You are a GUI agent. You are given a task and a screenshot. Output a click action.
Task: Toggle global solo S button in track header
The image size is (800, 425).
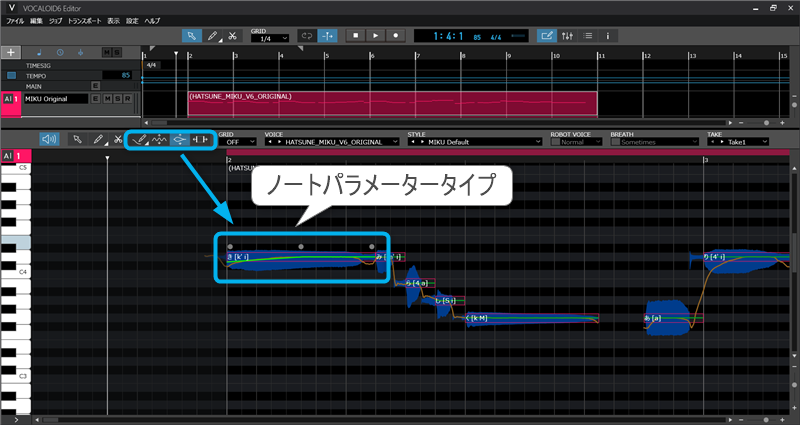point(117,53)
